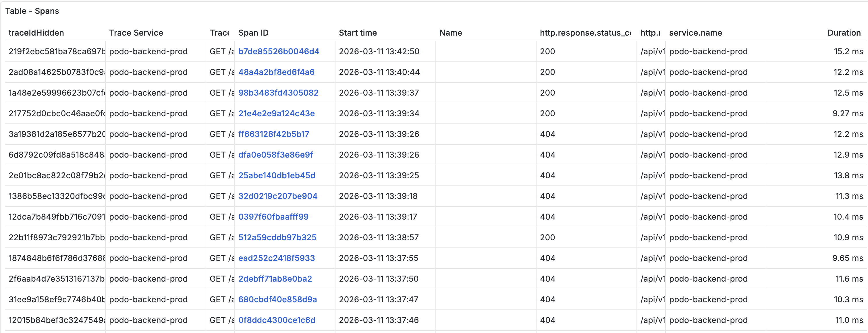Open span link 0397f60fbaafff99
The width and height of the screenshot is (868, 333).
273,217
